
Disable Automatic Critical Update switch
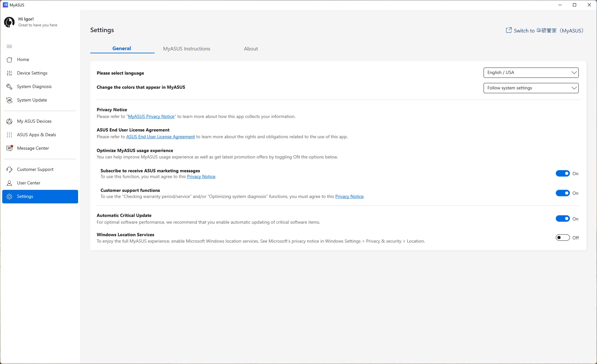point(563,219)
